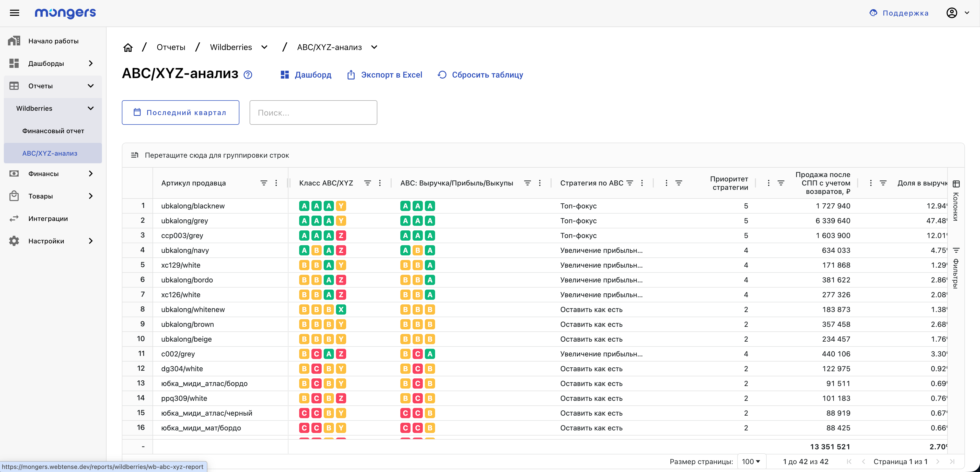Expand the Дашборды sidebar section
980x472 pixels.
(x=90, y=64)
